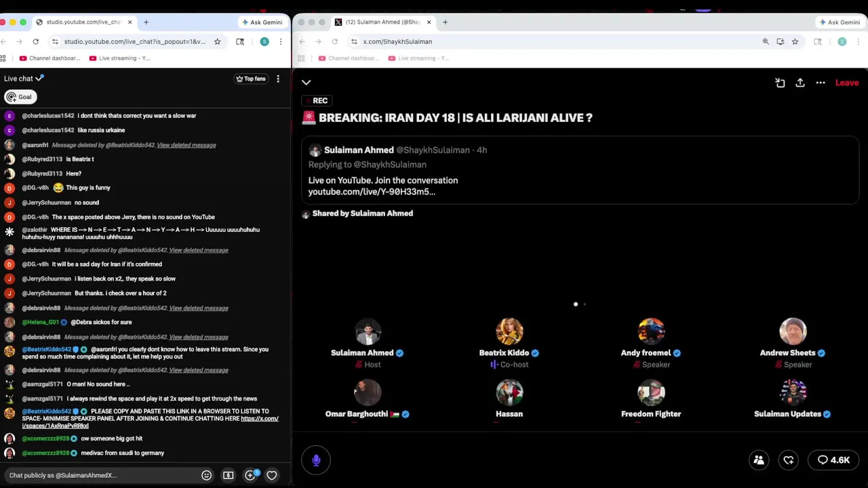Open the x.com/i/spaces link in chat

tap(150, 422)
